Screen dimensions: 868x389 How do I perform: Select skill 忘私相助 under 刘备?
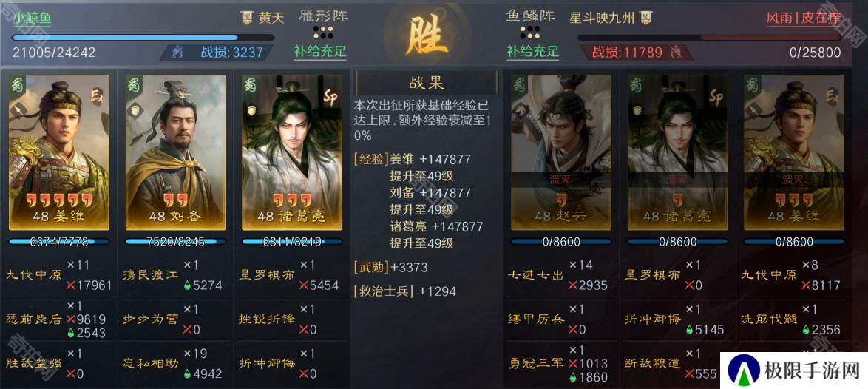click(150, 364)
